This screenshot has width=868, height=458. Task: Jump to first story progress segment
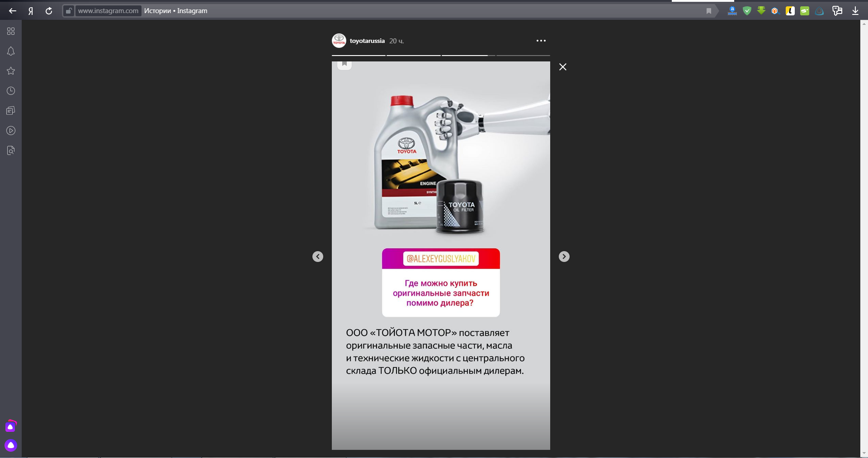pos(359,55)
